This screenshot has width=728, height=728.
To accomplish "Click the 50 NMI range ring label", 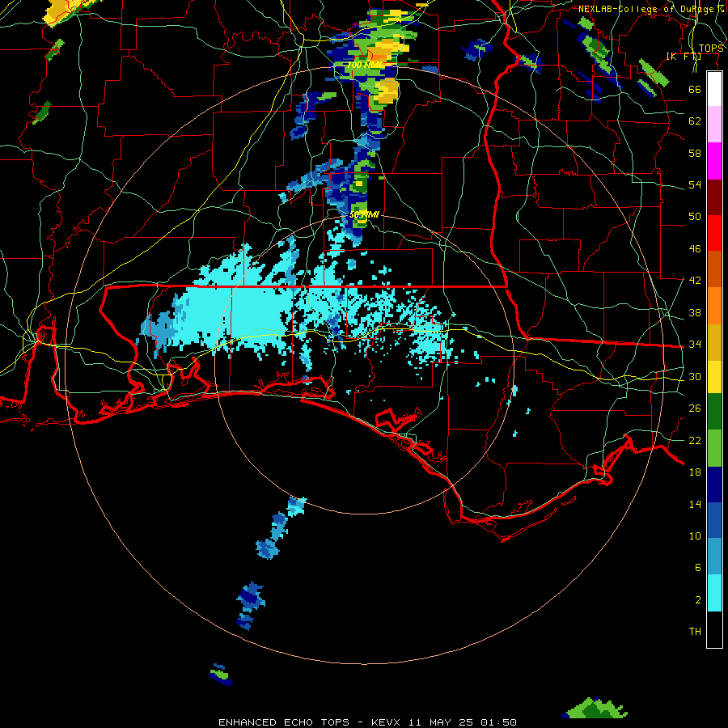I will (364, 214).
